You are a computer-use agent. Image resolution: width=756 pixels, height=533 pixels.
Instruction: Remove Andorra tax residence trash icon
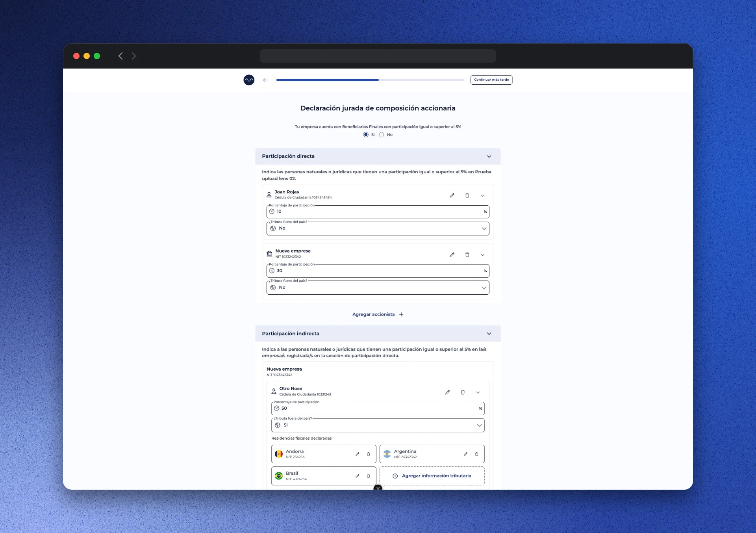pyautogui.click(x=369, y=454)
